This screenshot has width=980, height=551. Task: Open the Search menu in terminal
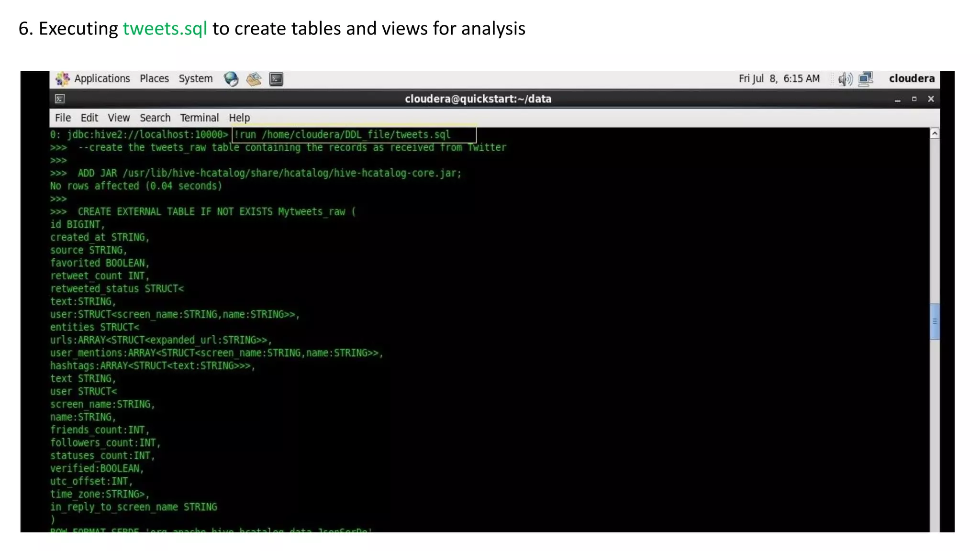[x=155, y=118]
